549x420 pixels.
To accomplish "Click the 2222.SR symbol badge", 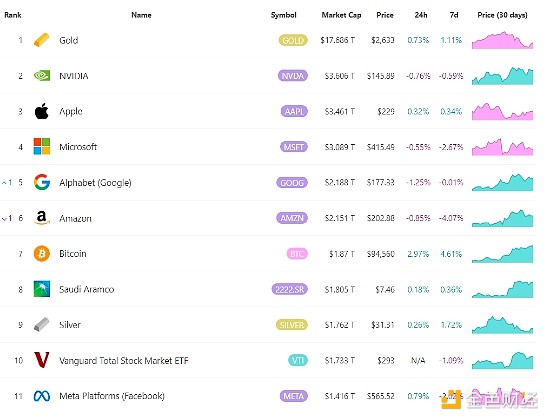I will coord(290,289).
